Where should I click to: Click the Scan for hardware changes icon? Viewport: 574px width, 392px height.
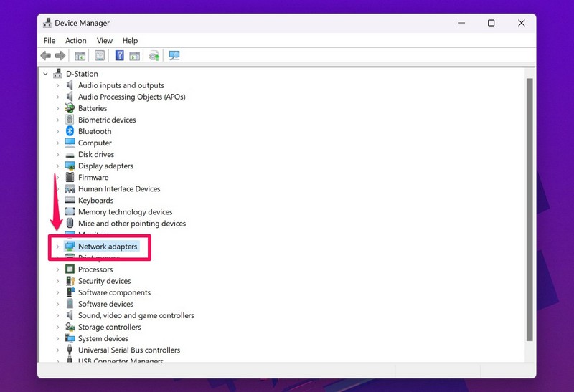pyautogui.click(x=174, y=56)
